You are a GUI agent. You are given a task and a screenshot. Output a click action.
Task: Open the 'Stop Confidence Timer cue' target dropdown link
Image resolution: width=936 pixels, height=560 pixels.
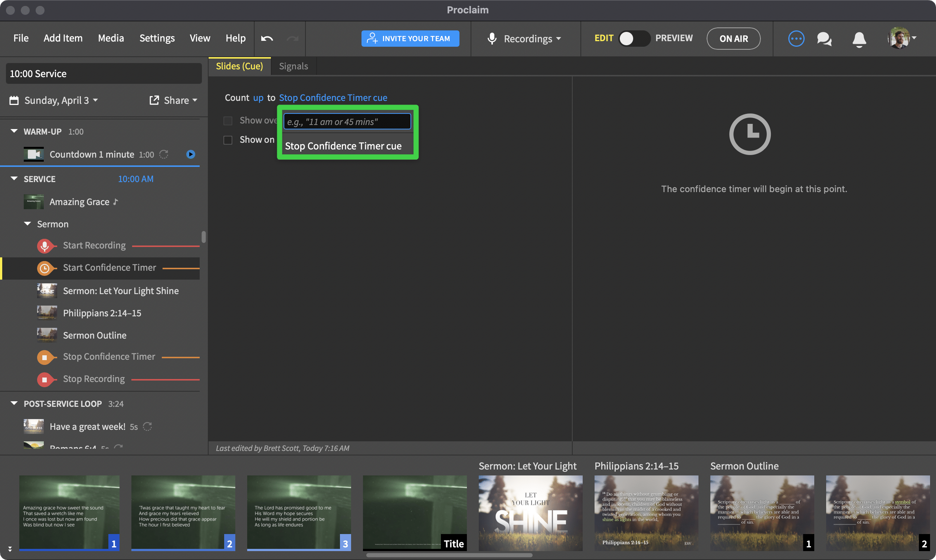pos(333,98)
